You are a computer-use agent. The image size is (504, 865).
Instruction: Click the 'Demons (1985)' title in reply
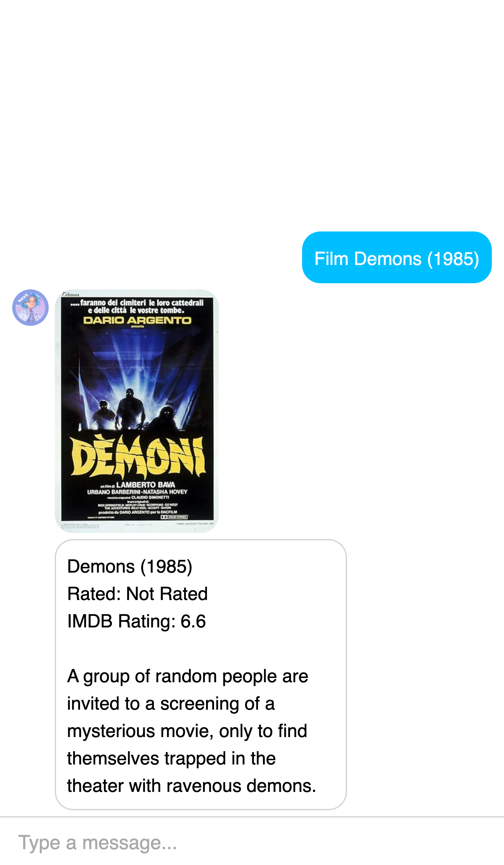130,567
